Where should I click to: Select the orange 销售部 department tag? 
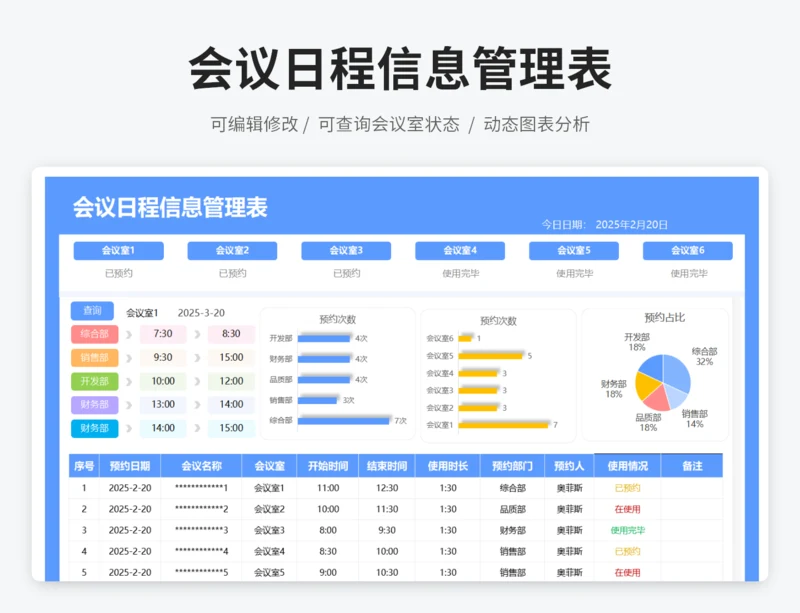point(94,357)
